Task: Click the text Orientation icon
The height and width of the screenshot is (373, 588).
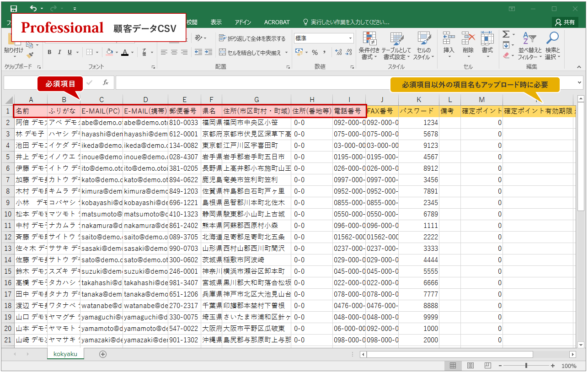Action: point(198,38)
